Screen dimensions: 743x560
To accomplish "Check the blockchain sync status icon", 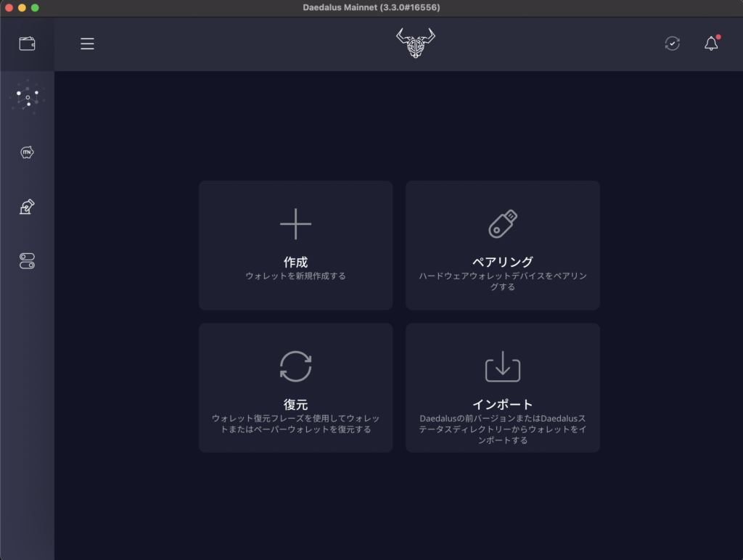I will coord(672,44).
